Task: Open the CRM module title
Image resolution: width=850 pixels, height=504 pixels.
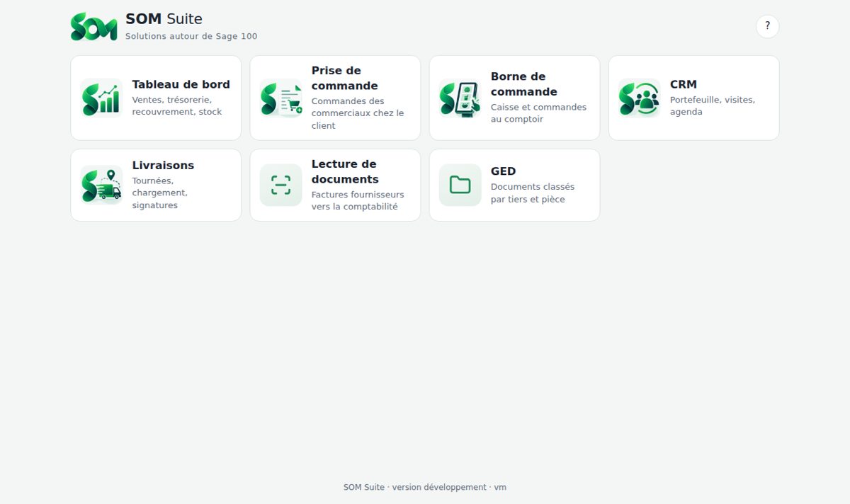Action: coord(684,84)
